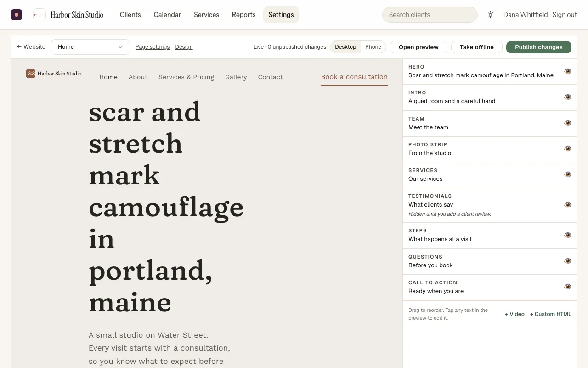The width and height of the screenshot is (588, 368).
Task: Click the Harbor Skin Studio brand thumbnail
Action: [40, 15]
